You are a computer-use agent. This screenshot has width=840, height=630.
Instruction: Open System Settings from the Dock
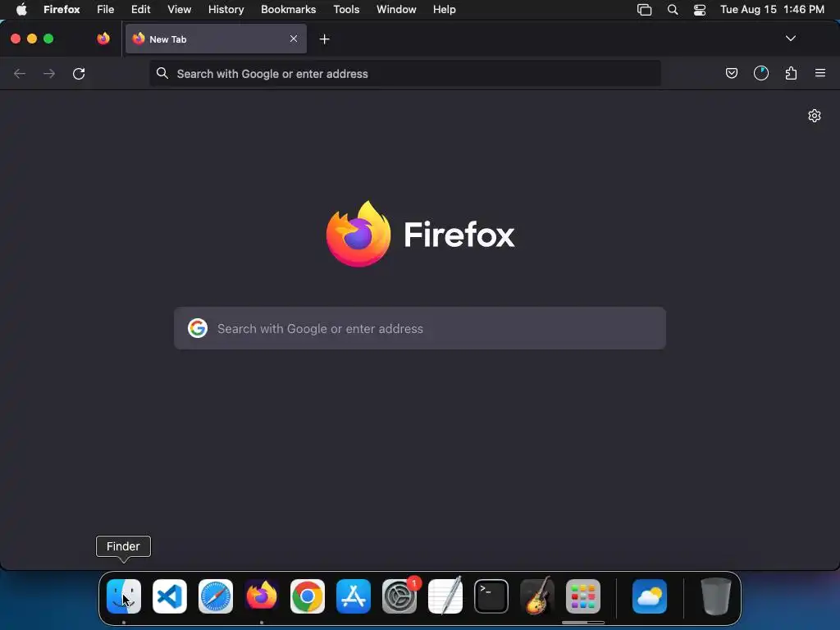click(x=399, y=596)
